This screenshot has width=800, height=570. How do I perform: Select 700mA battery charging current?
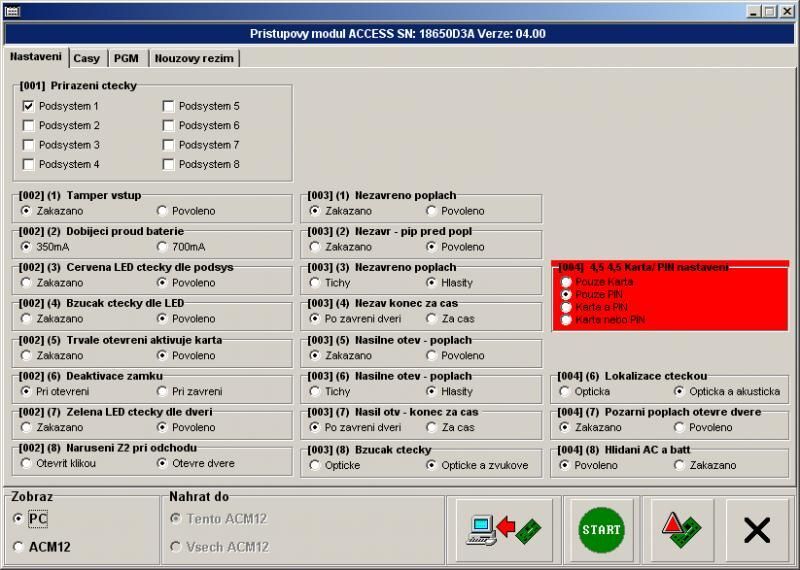click(x=163, y=247)
